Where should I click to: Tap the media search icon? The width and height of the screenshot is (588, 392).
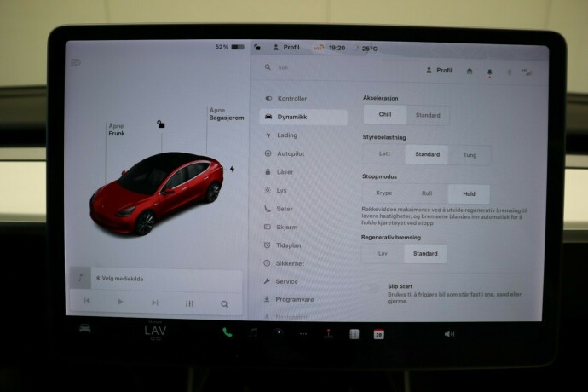[x=224, y=304]
